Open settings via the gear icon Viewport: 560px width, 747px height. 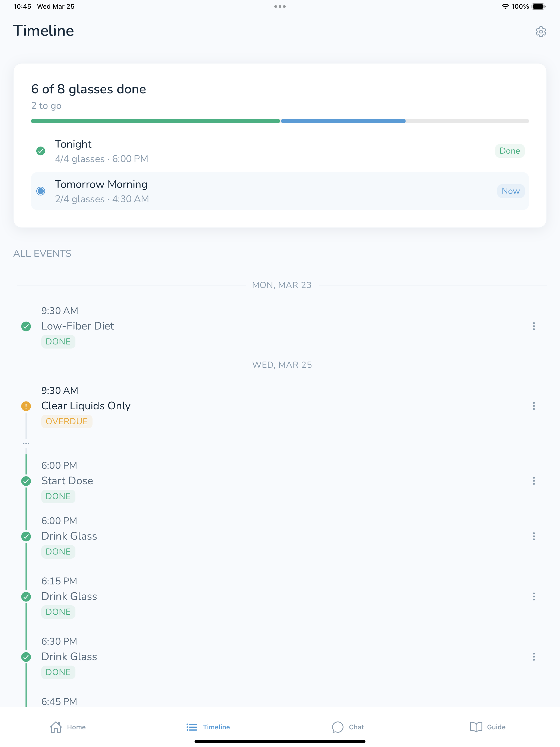click(541, 31)
